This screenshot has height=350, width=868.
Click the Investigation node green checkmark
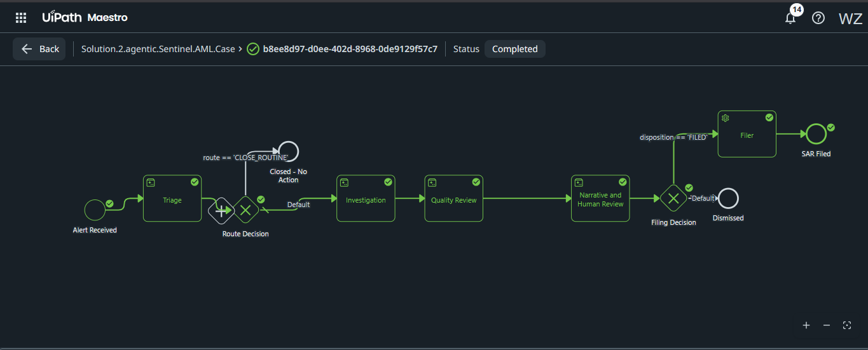388,182
